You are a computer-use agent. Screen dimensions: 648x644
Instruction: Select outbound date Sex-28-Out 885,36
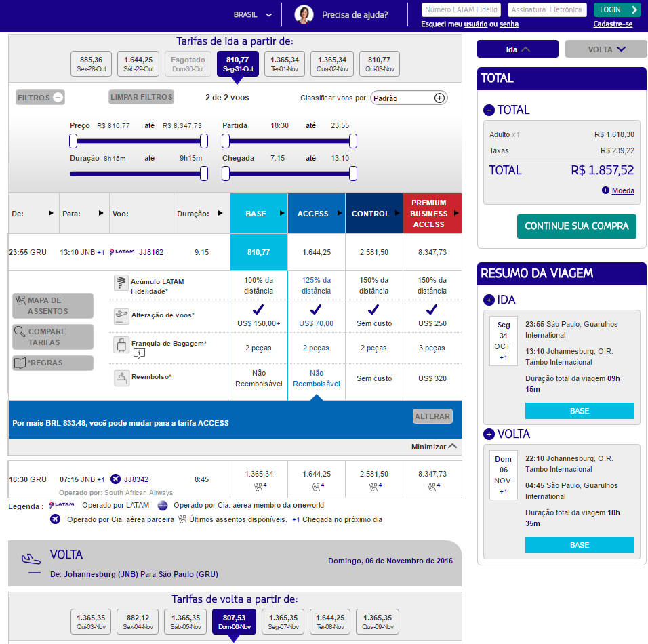point(92,64)
